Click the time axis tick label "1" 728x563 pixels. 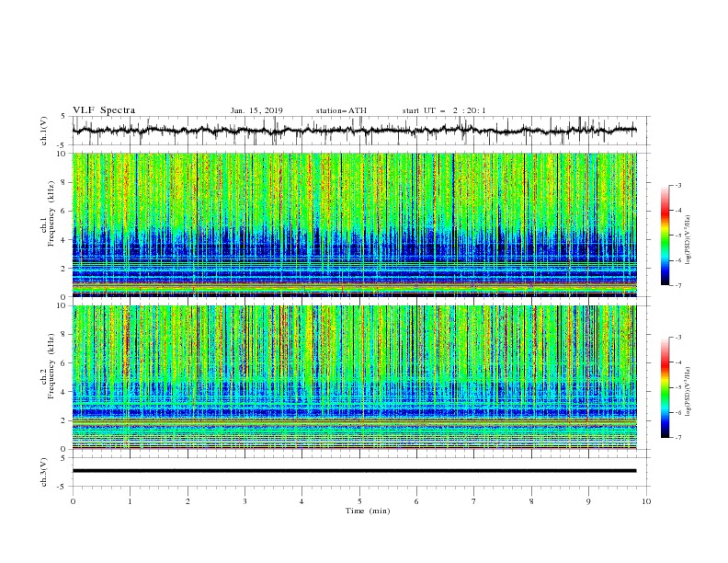click(x=130, y=501)
